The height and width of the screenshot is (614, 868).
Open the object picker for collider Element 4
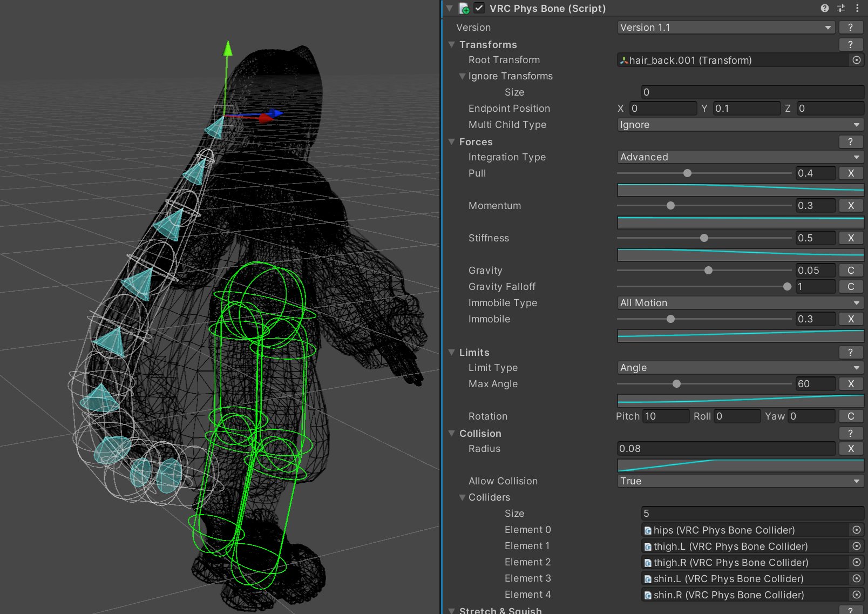pos(857,595)
